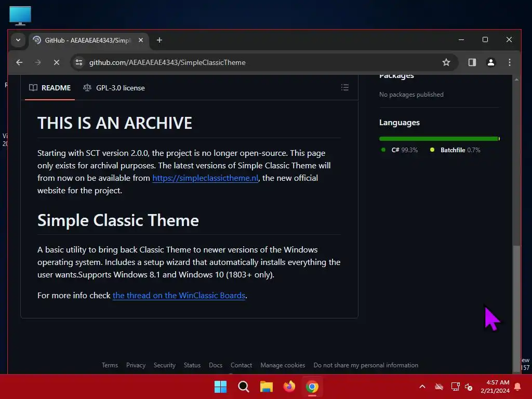Open the Chrome tab search dropdown
The width and height of the screenshot is (532, 399).
[x=18, y=40]
